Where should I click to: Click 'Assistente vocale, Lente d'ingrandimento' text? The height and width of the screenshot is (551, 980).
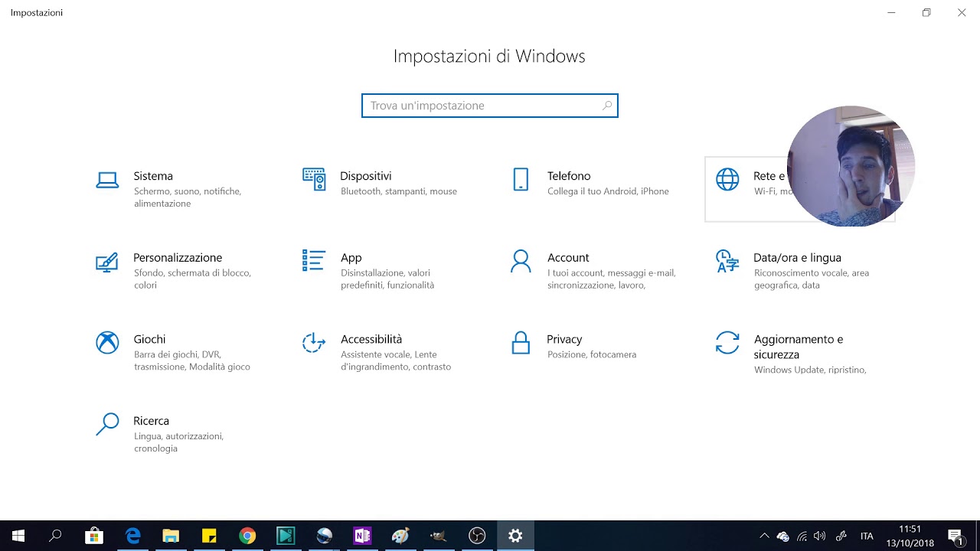coord(389,360)
